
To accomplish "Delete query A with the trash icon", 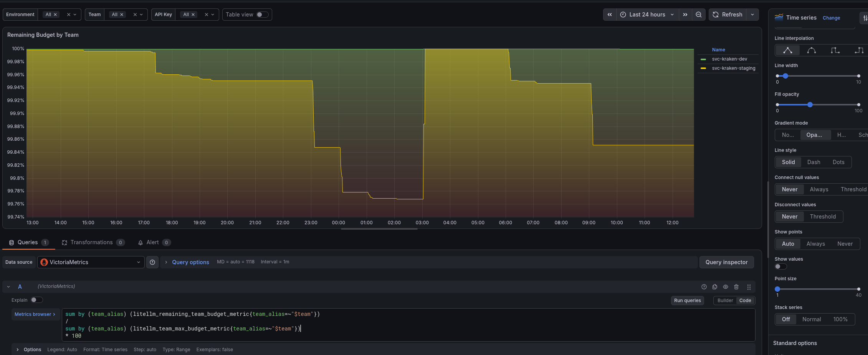I will point(736,287).
